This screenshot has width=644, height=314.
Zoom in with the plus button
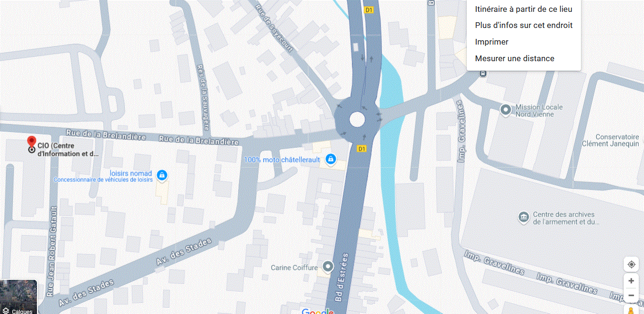631,281
